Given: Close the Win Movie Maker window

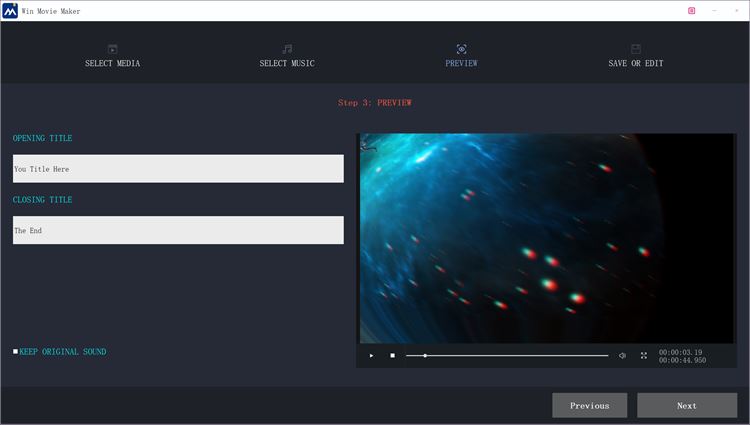Looking at the screenshot, I should pos(737,11).
